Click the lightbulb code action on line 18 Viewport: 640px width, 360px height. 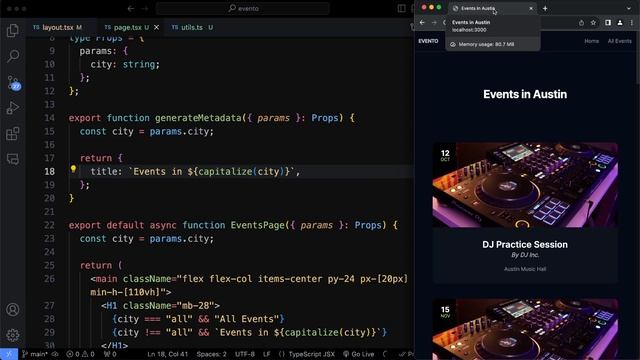(x=73, y=169)
